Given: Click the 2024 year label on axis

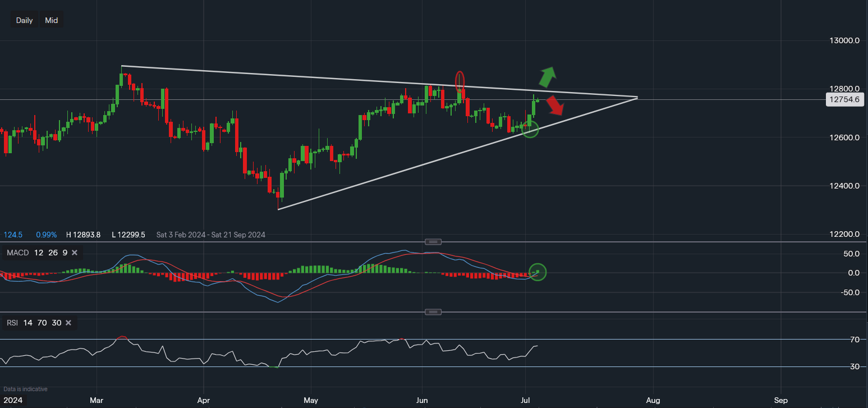Looking at the screenshot, I should (11, 401).
